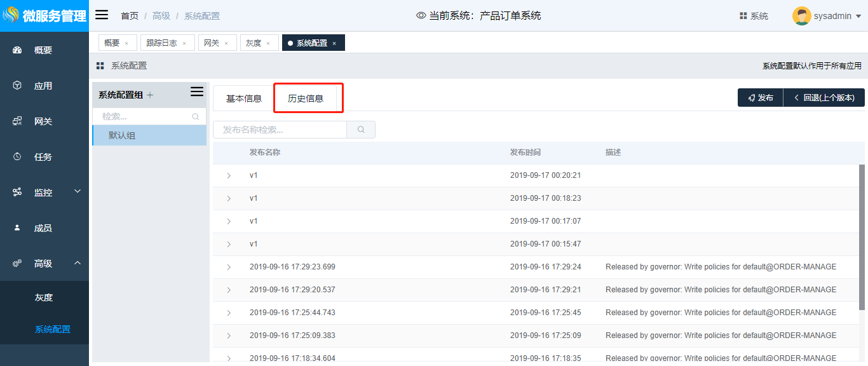The image size is (868, 366).
Task: Switch to the 基本信息 tab
Action: [x=244, y=98]
